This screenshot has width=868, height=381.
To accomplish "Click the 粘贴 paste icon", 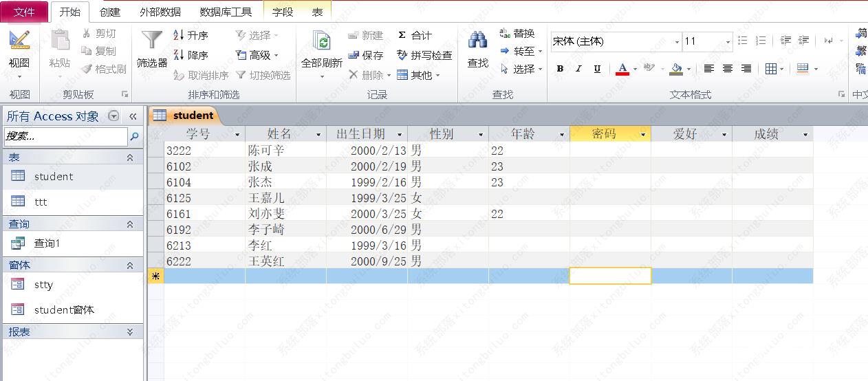I will [60, 40].
